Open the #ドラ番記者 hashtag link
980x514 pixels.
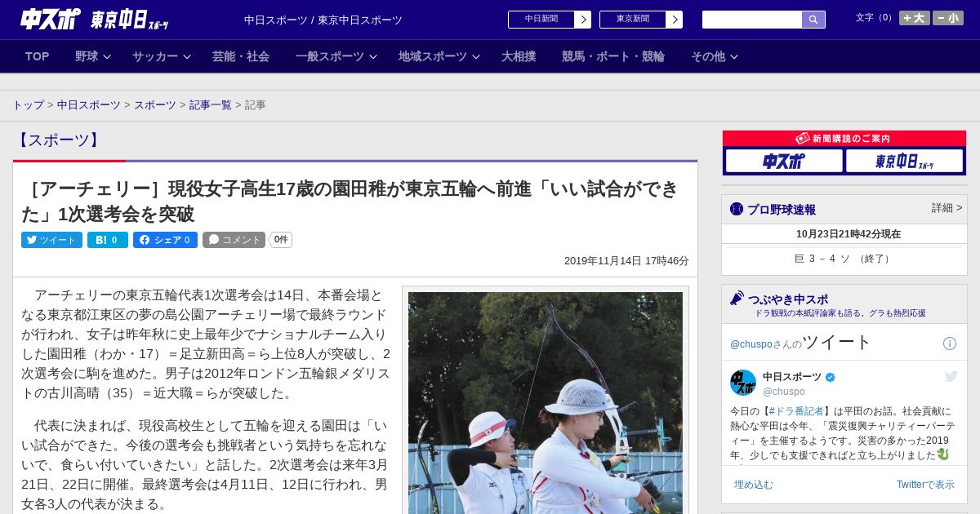pos(796,411)
